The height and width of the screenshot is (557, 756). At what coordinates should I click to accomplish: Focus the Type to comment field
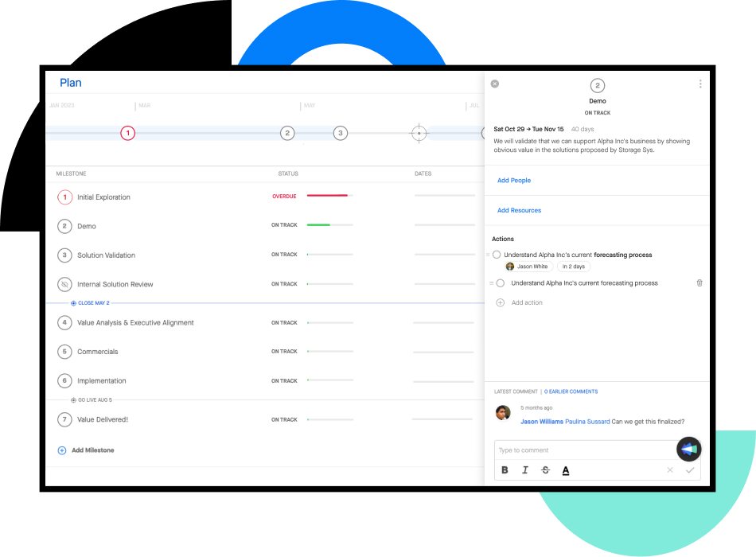(586, 450)
